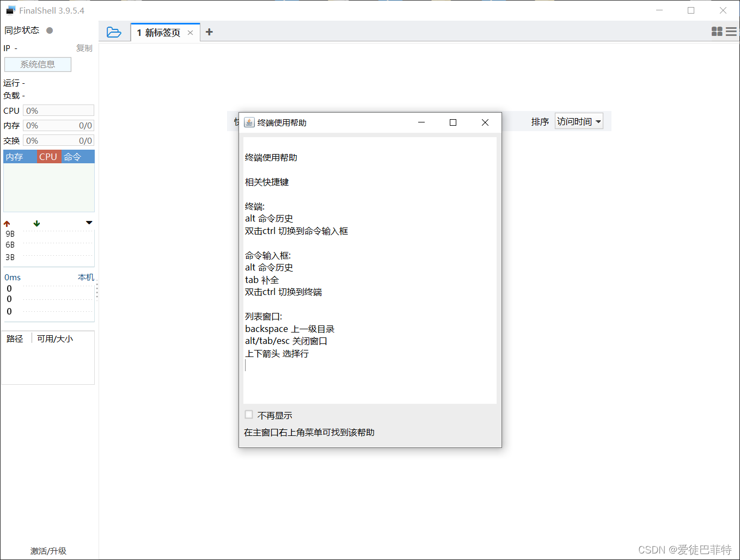
Task: Minimize the FinalShell main window
Action: coord(659,10)
